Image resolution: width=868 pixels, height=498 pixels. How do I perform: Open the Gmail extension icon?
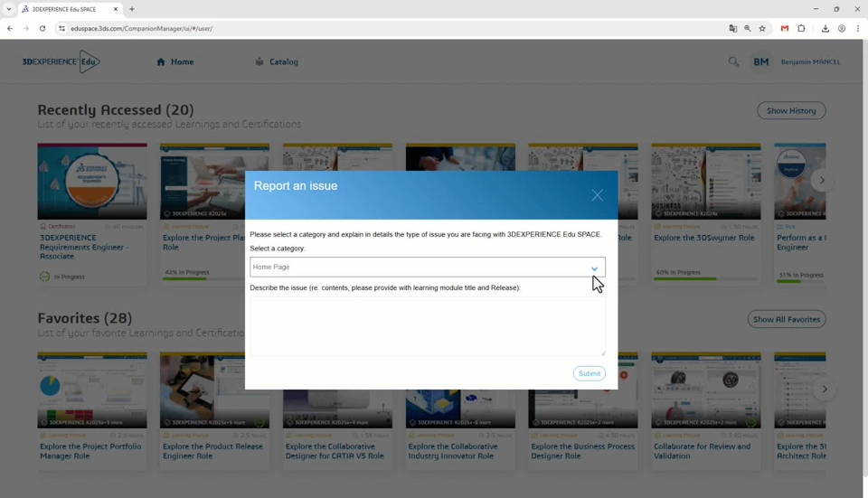(785, 28)
